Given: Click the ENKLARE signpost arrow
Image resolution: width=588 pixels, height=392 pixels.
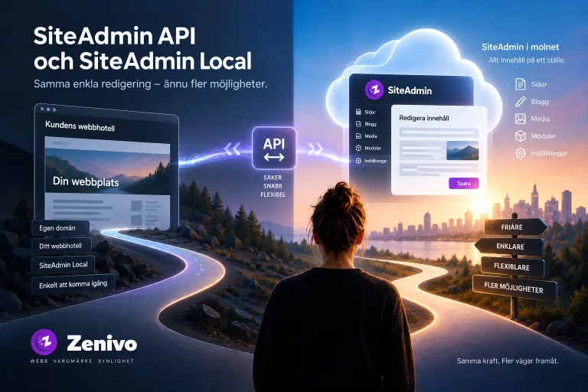Looking at the screenshot, I should click(509, 247).
